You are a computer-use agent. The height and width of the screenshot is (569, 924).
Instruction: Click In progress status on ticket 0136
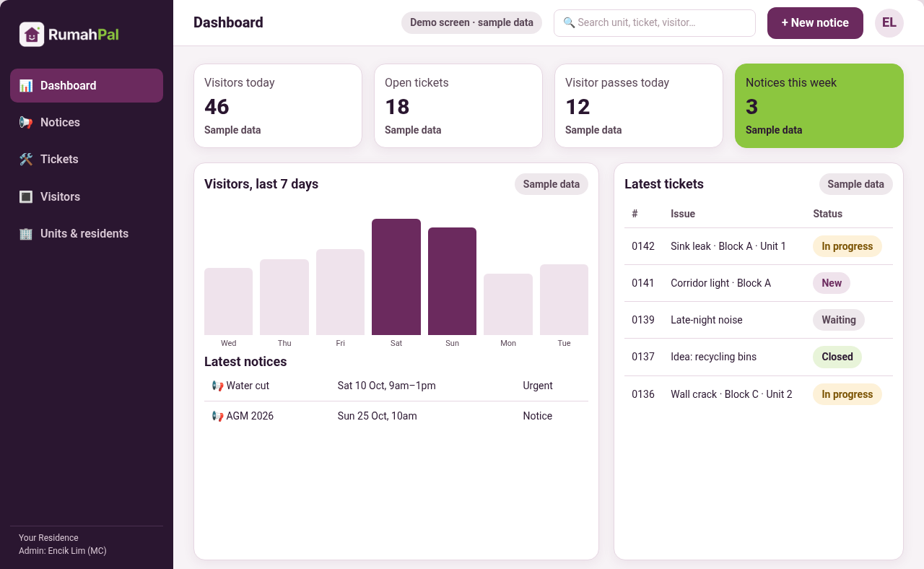click(847, 394)
